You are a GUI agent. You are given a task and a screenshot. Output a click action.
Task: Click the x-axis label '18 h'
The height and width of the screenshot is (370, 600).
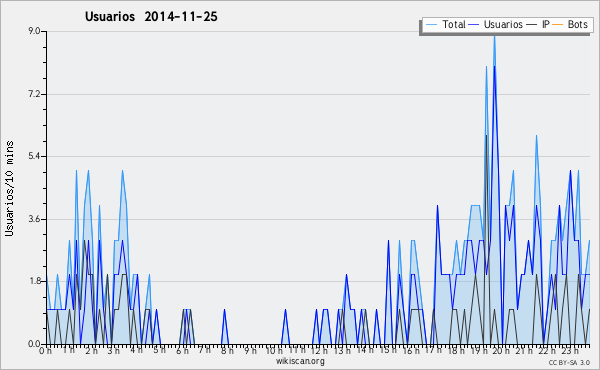pos(456,350)
